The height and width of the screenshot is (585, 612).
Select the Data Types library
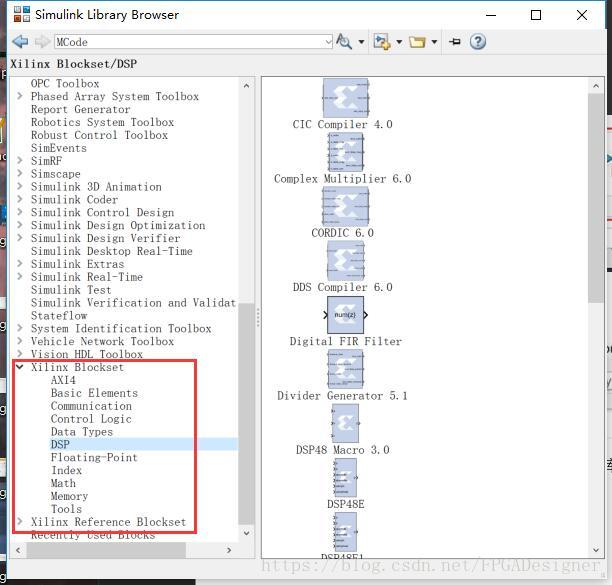[x=82, y=432]
